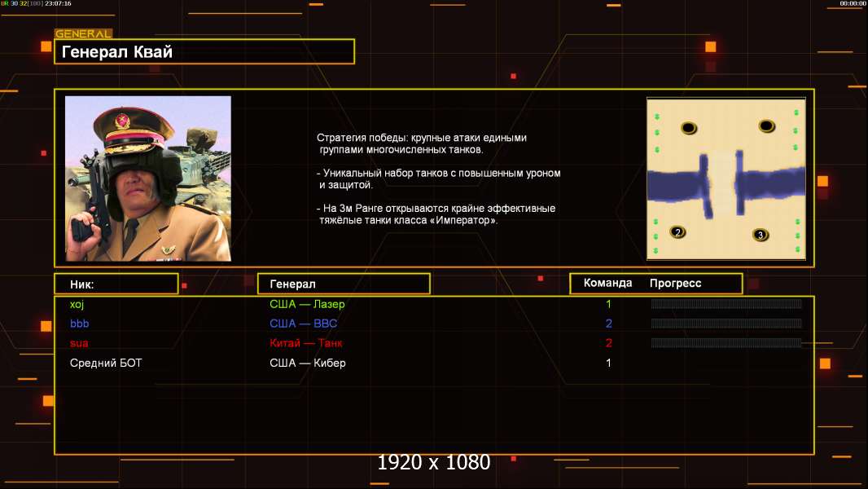Image resolution: width=868 pixels, height=489 pixels.
Task: Click the 23:07:16 clock readout
Action: (x=58, y=3)
